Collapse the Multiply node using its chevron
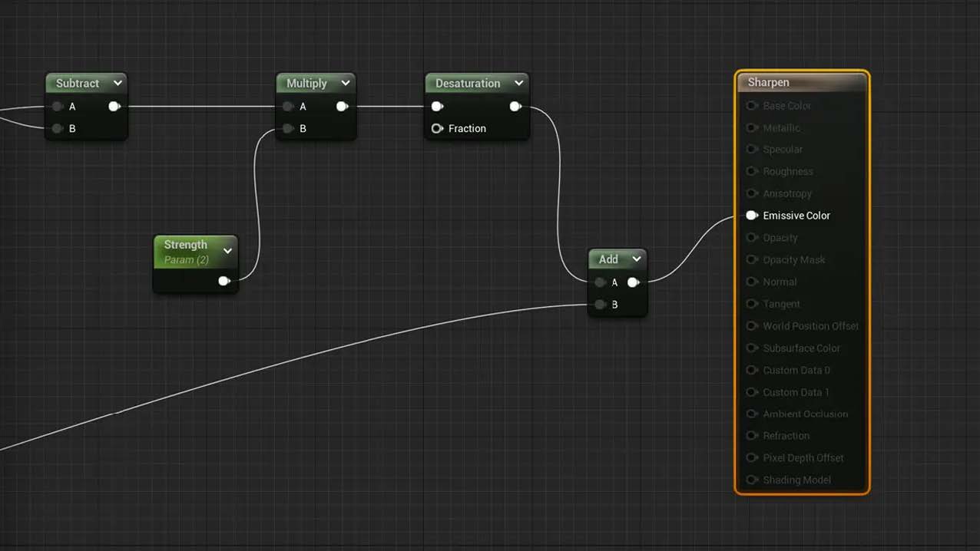The image size is (980, 551). (346, 83)
